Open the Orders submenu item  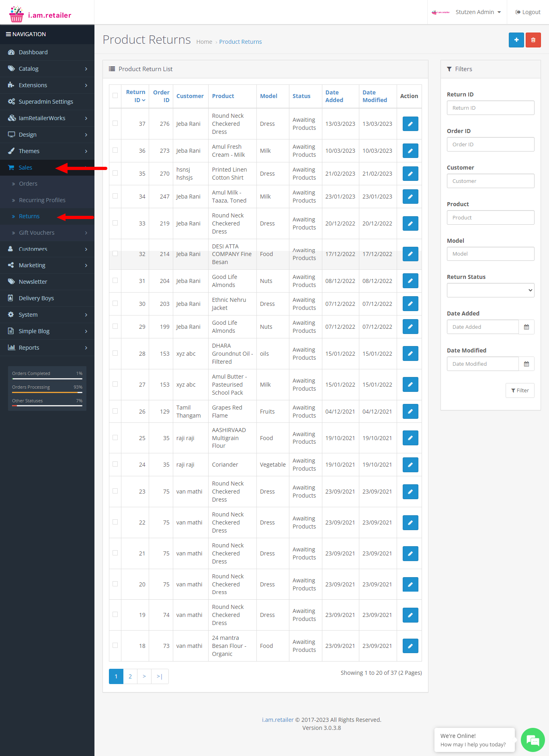tap(47, 184)
